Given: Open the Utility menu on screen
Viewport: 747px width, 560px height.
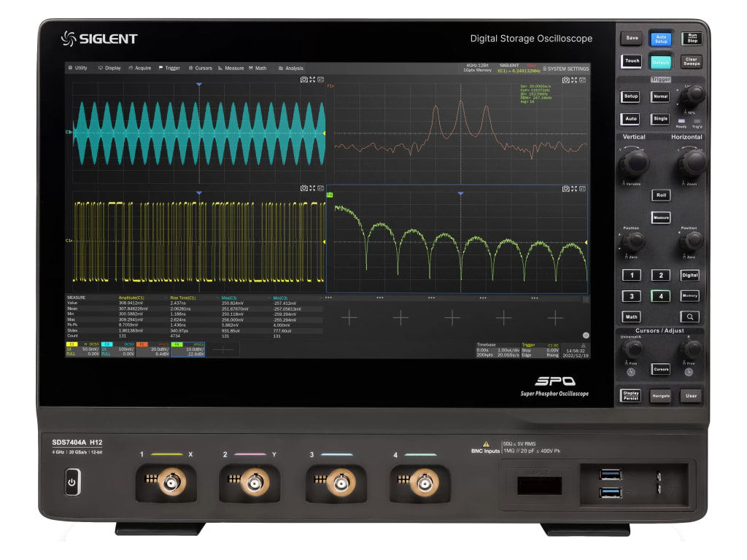Looking at the screenshot, I should pos(77,68).
